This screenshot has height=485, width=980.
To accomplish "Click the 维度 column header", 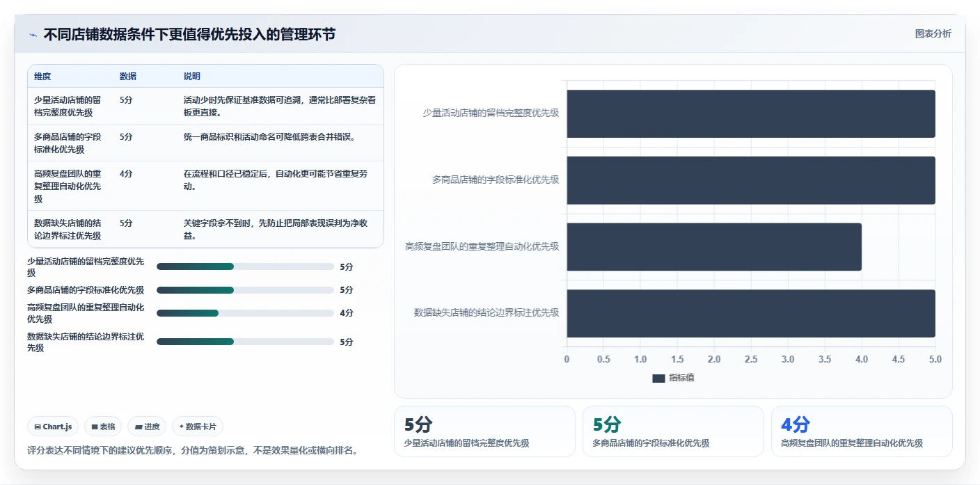I will [42, 77].
